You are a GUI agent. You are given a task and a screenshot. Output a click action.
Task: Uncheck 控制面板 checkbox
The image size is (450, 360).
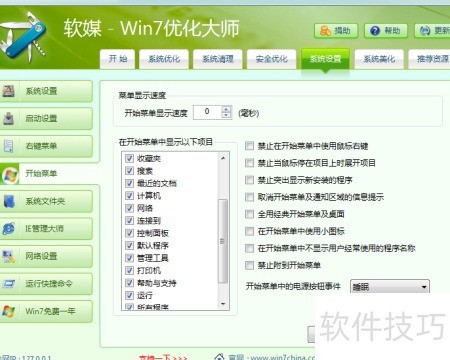129,233
